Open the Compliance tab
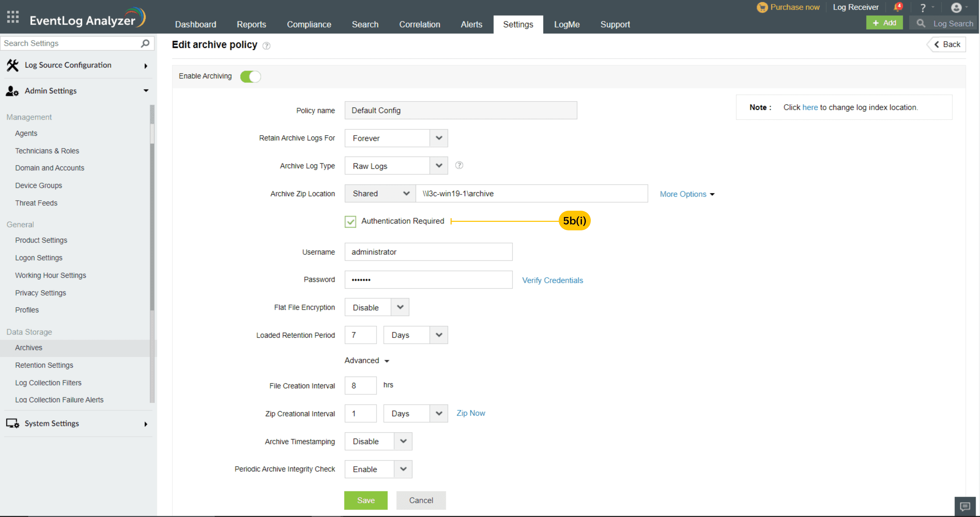 [309, 24]
